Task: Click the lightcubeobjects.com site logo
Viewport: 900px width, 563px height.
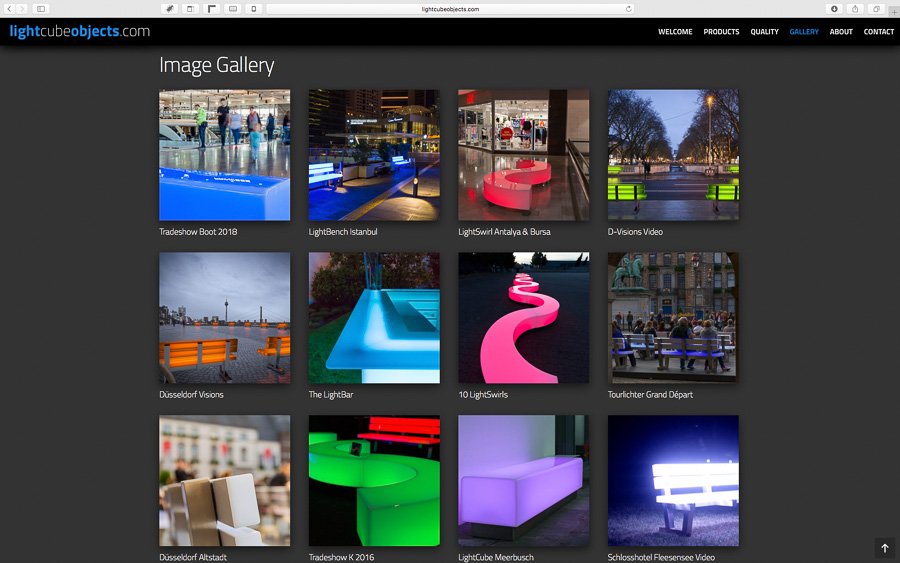Action: tap(80, 32)
